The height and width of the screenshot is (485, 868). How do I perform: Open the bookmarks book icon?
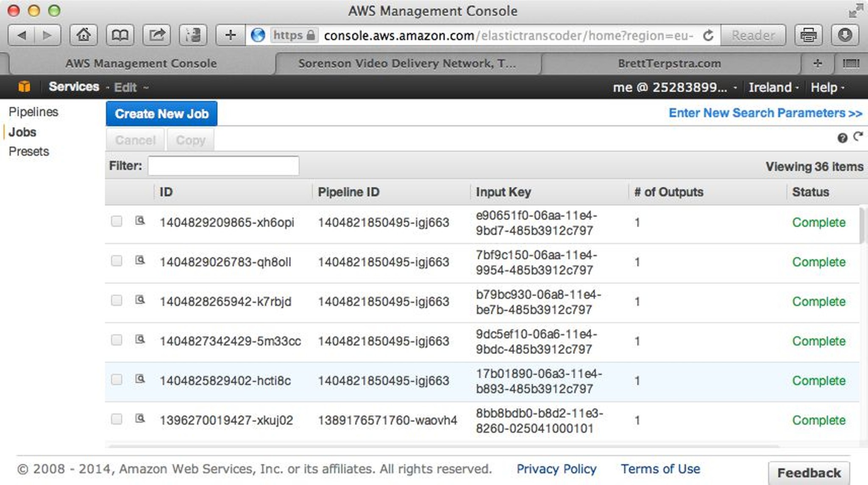pyautogui.click(x=120, y=35)
